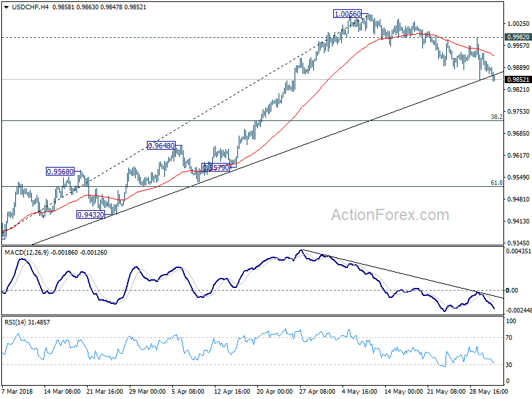Image resolution: width=532 pixels, height=399 pixels.
Task: Click the 1.00250 price axis value
Action: pyautogui.click(x=518, y=24)
